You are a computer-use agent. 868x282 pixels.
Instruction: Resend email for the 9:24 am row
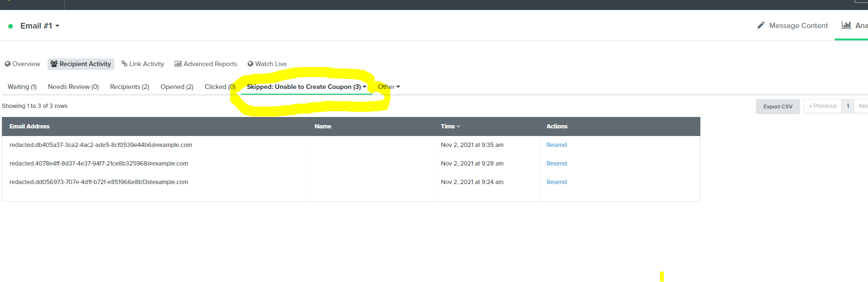point(557,182)
